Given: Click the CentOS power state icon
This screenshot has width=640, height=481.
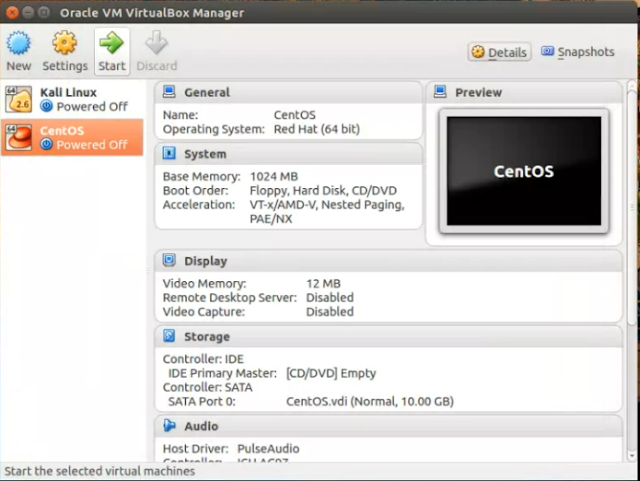Looking at the screenshot, I should pos(47,145).
